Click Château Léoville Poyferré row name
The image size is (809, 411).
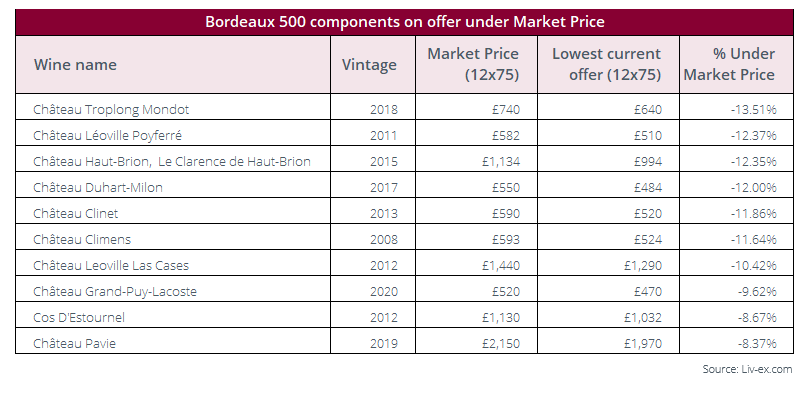click(x=107, y=136)
